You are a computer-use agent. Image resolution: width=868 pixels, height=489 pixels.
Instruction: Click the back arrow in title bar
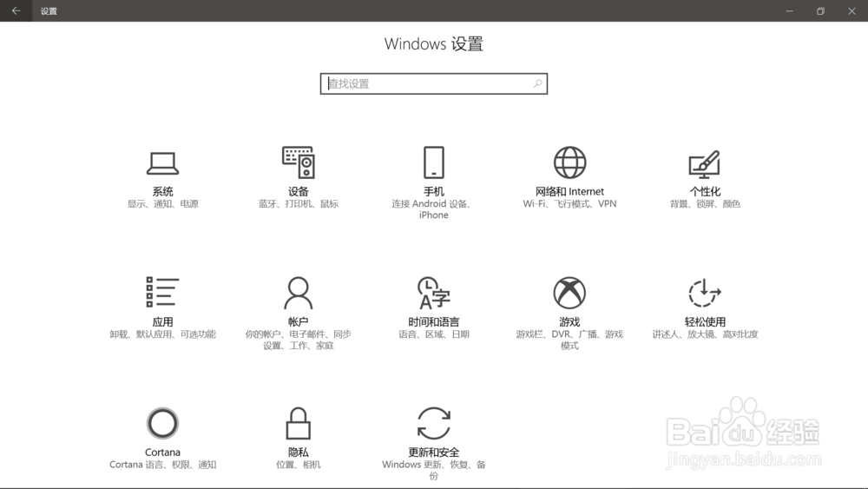[16, 10]
